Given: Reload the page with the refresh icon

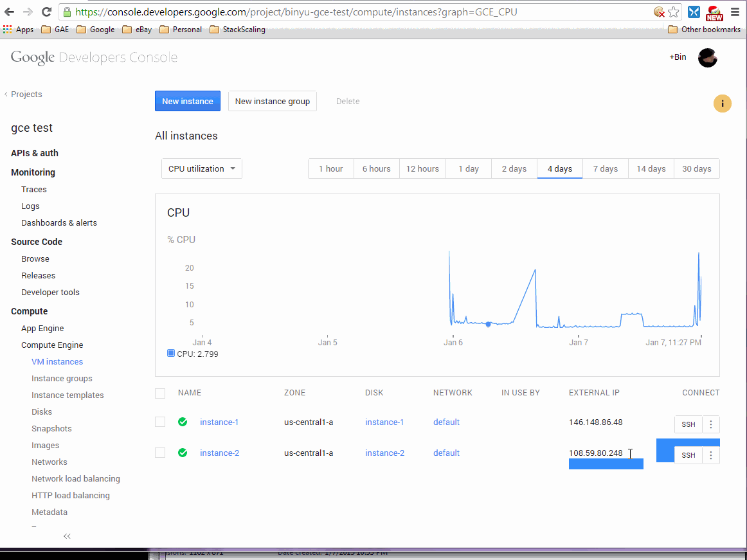Looking at the screenshot, I should pos(46,12).
